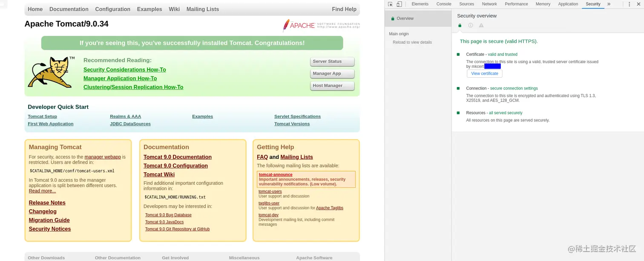The height and width of the screenshot is (261, 644).
Task: Open Security Considerations How-To link
Action: click(125, 70)
